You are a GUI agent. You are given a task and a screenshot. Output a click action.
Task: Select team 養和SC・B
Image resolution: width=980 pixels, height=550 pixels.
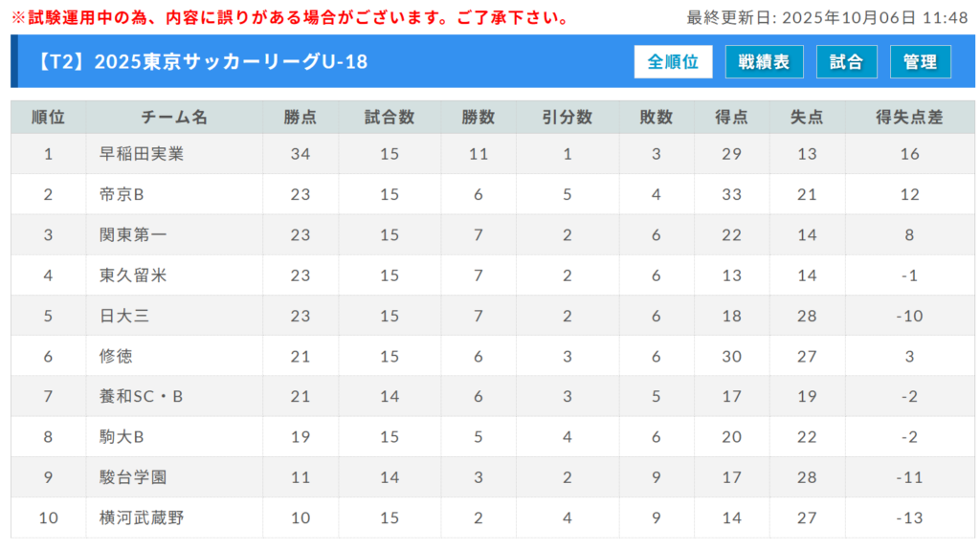point(141,396)
